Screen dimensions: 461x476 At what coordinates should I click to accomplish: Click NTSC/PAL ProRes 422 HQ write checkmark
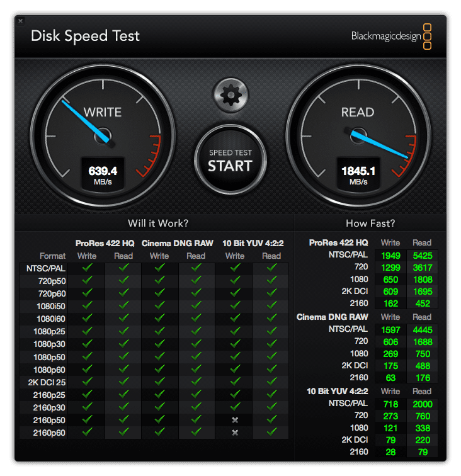click(x=87, y=268)
